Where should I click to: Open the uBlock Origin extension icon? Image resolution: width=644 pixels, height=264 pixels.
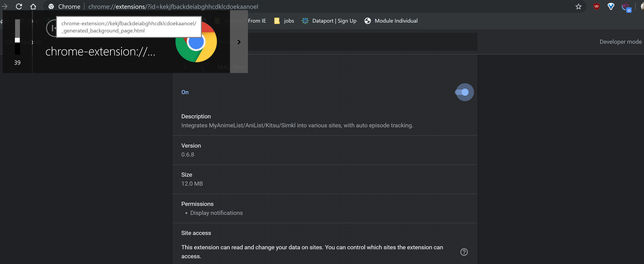[596, 6]
